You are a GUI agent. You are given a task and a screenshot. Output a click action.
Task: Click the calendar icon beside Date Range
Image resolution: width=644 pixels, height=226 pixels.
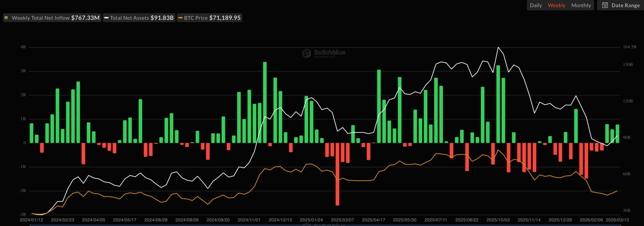point(605,5)
